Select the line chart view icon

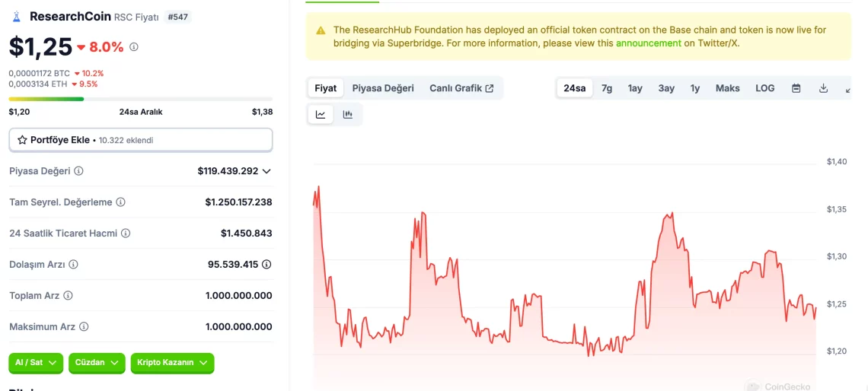321,115
